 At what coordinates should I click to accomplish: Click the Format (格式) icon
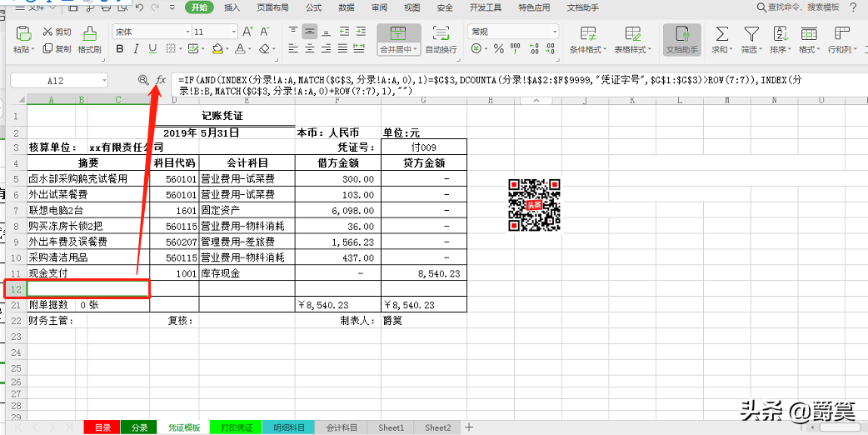tap(809, 33)
